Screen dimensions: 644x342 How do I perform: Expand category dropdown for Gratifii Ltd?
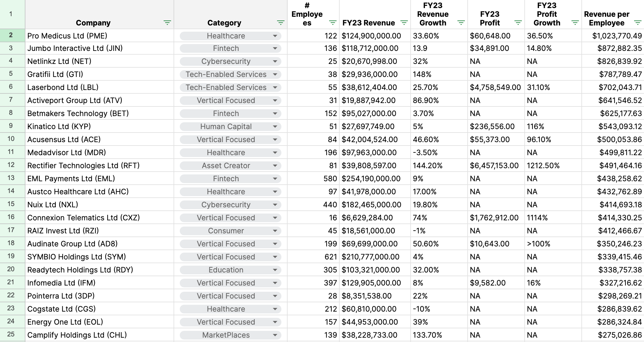(275, 74)
